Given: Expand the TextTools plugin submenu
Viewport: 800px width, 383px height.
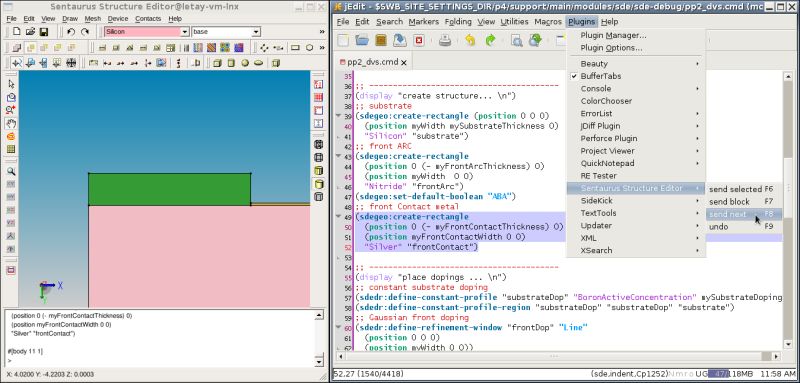Looking at the screenshot, I should pyautogui.click(x=636, y=213).
